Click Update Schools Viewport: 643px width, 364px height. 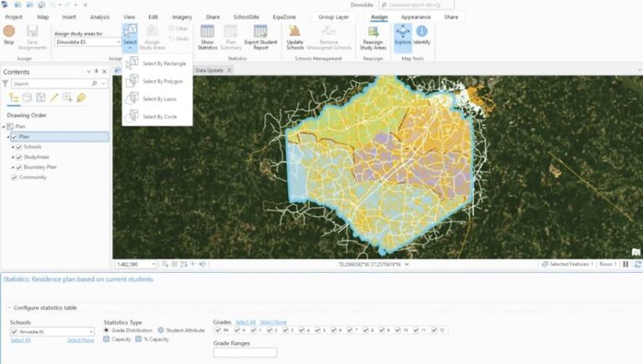coord(295,38)
